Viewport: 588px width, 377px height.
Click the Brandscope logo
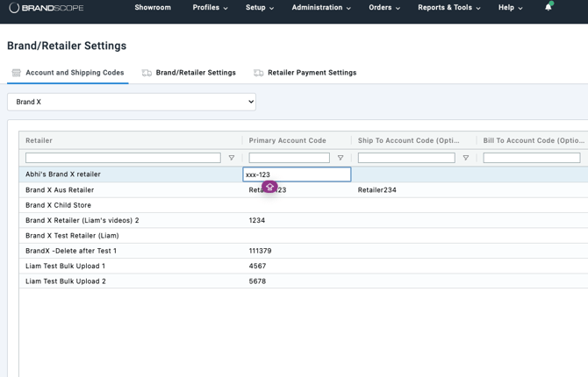(x=47, y=8)
